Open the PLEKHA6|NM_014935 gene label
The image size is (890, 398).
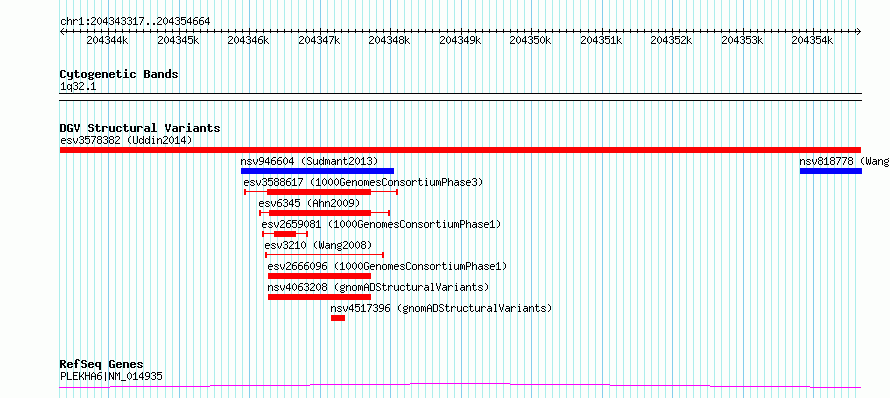(x=112, y=376)
